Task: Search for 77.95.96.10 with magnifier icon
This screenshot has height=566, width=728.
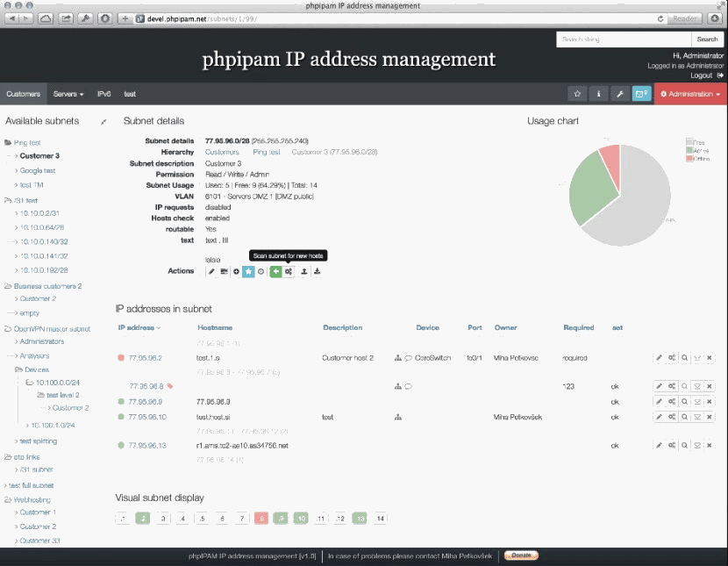Action: 684,417
